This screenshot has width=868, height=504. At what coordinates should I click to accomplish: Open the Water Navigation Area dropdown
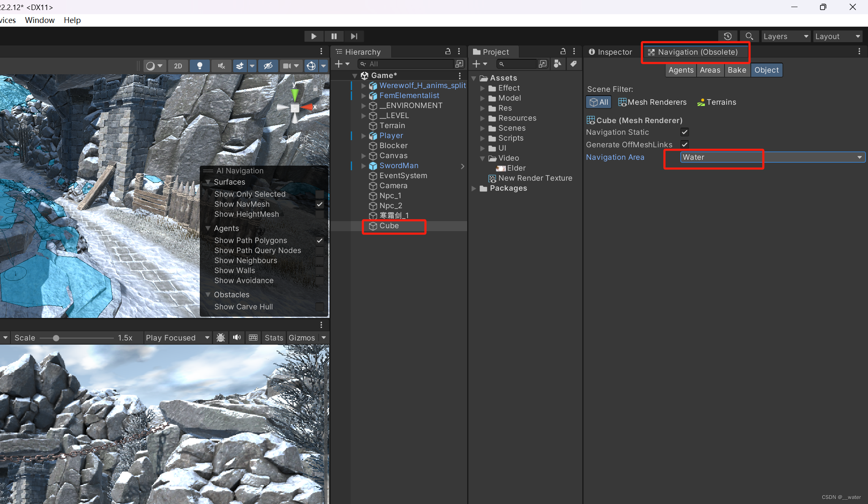coord(771,157)
